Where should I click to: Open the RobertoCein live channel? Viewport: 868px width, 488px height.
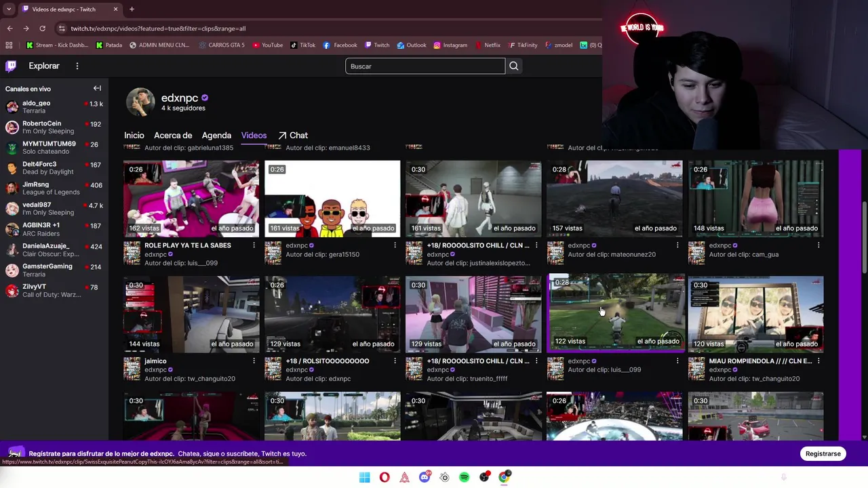pos(54,127)
